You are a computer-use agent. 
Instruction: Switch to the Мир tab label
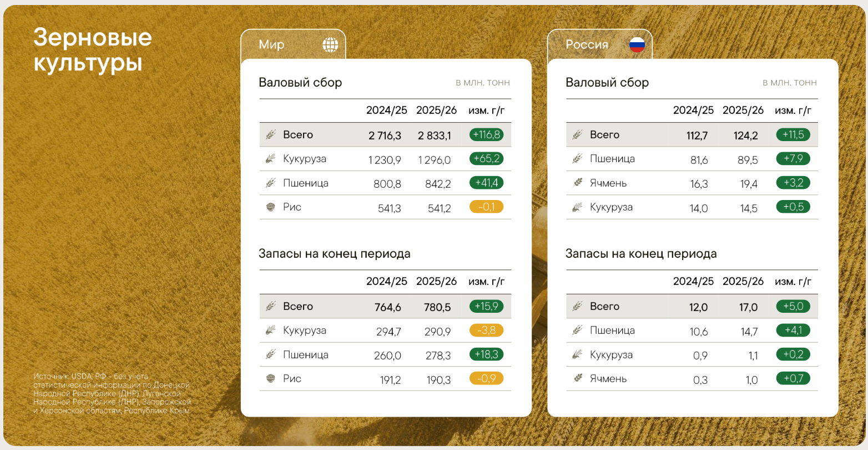coord(271,44)
